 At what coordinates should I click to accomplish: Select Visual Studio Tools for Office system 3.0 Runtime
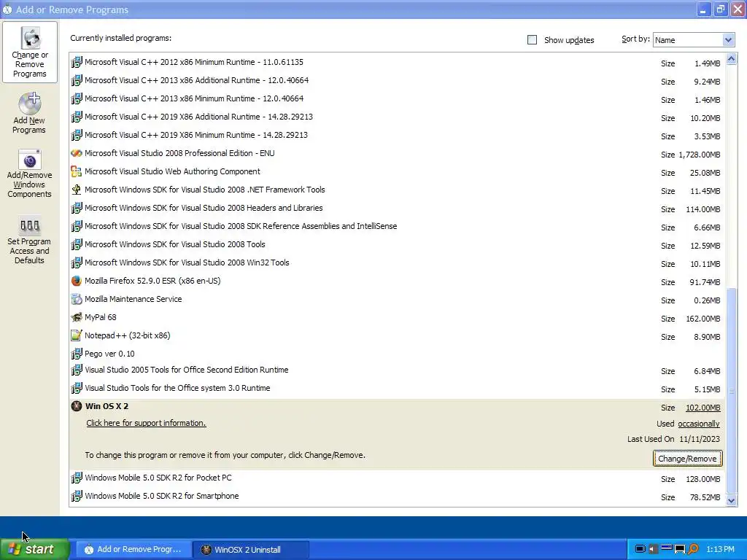coord(396,388)
